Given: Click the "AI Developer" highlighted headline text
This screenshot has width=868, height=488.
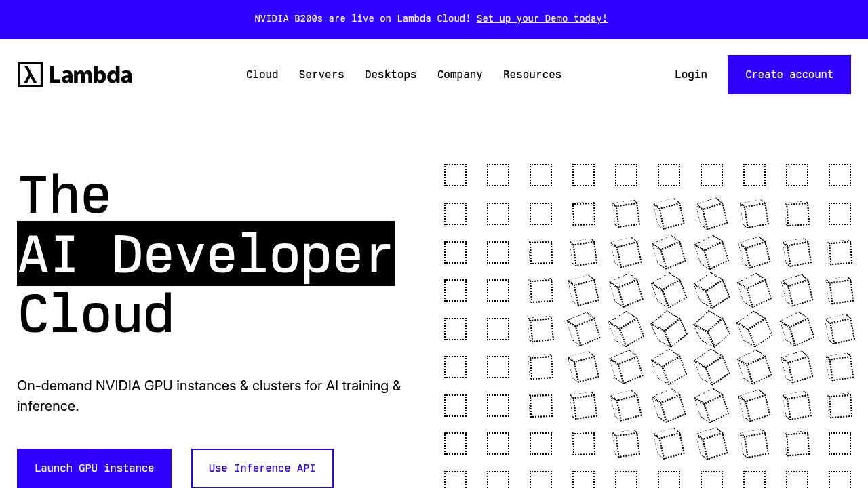Looking at the screenshot, I should point(205,254).
